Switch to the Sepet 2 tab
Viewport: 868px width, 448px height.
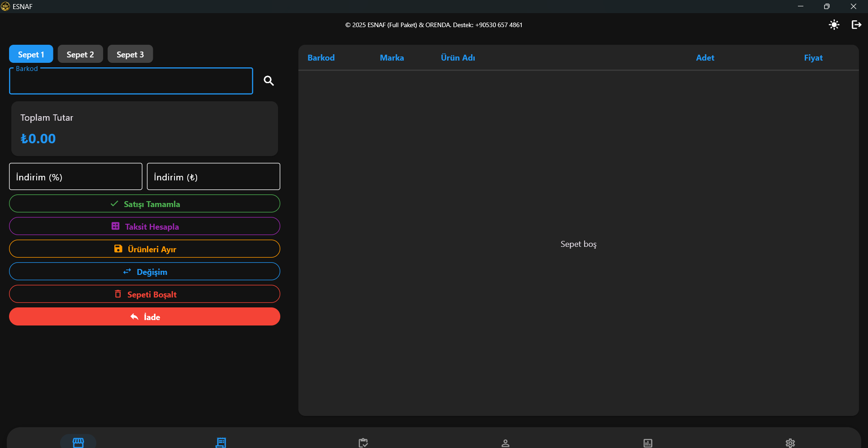click(80, 54)
